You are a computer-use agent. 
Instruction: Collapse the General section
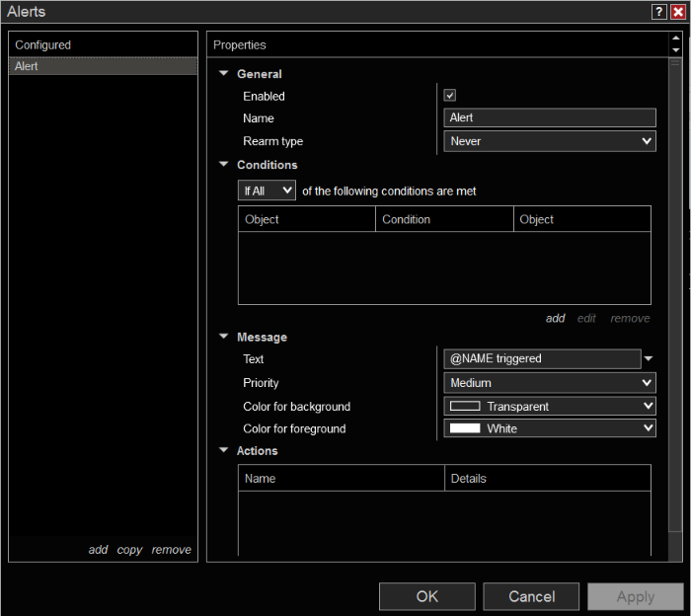pos(224,73)
